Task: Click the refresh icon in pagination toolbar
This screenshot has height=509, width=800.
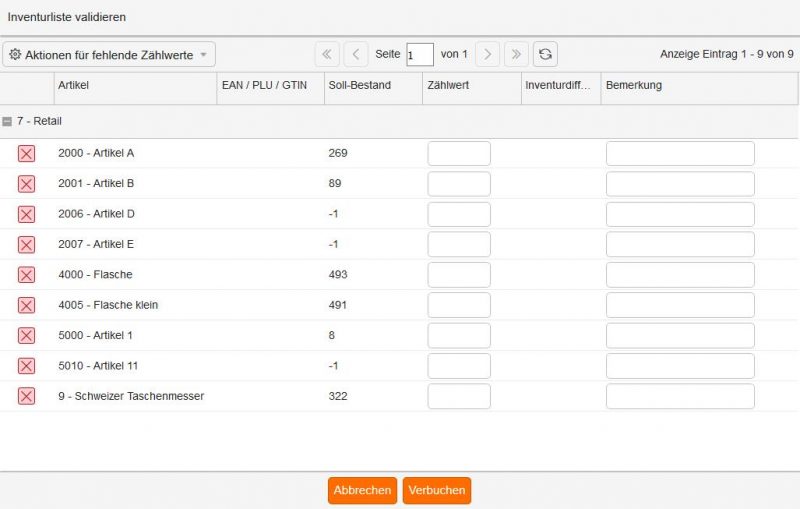Action: (x=545, y=54)
